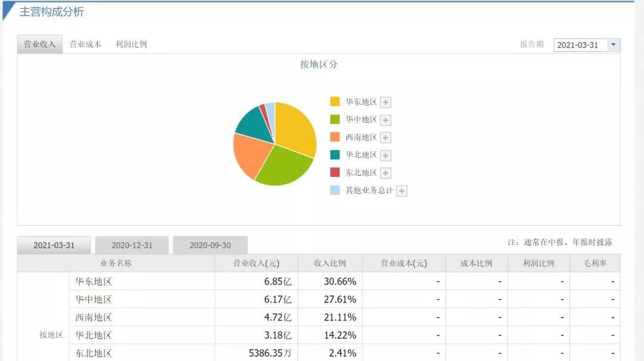Image resolution: width=644 pixels, height=361 pixels.
Task: Open the 报告期 date dropdown arrow
Action: tap(614, 45)
